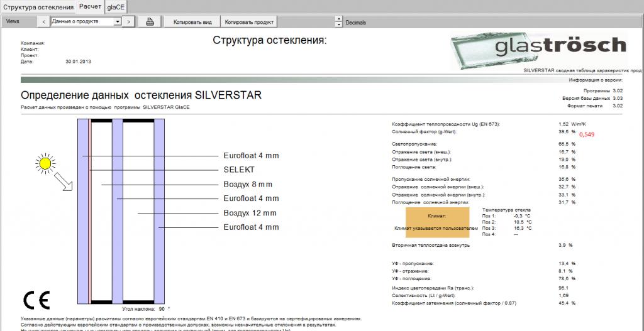Image resolution: width=644 pixels, height=331 pixels.
Task: Click the Views label
Action: coord(13,21)
